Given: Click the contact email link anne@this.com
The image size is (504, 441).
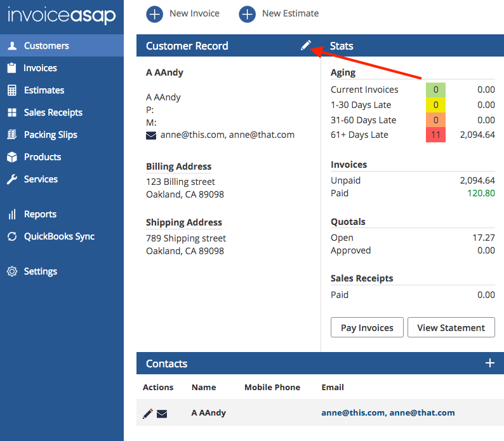Looking at the screenshot, I should click(x=353, y=412).
